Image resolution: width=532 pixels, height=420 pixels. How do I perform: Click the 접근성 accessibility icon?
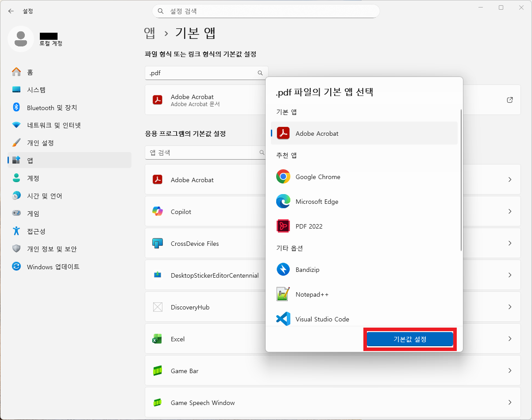(16, 231)
